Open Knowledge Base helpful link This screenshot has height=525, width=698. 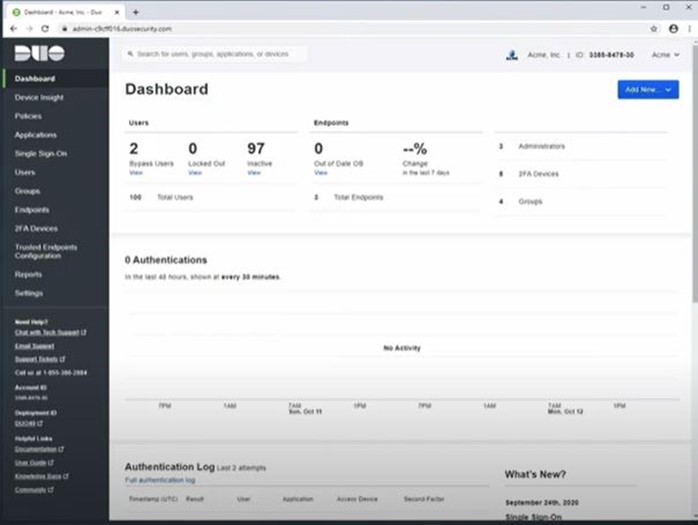[41, 476]
